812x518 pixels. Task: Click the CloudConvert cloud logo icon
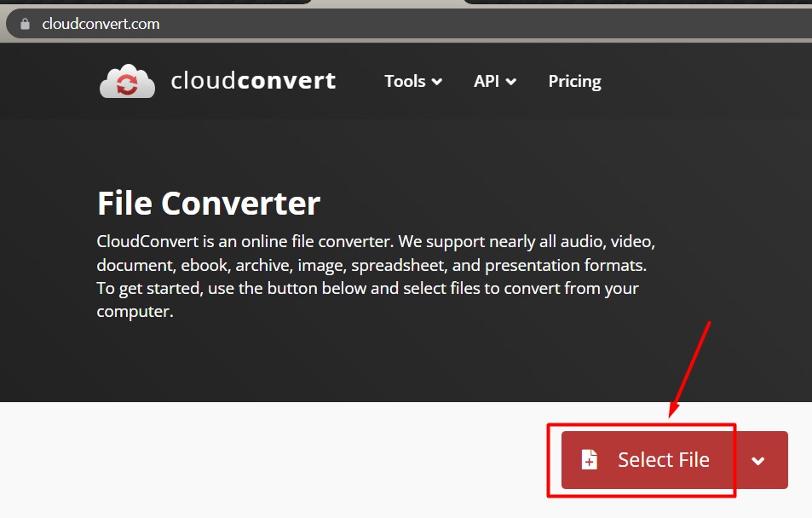point(127,81)
